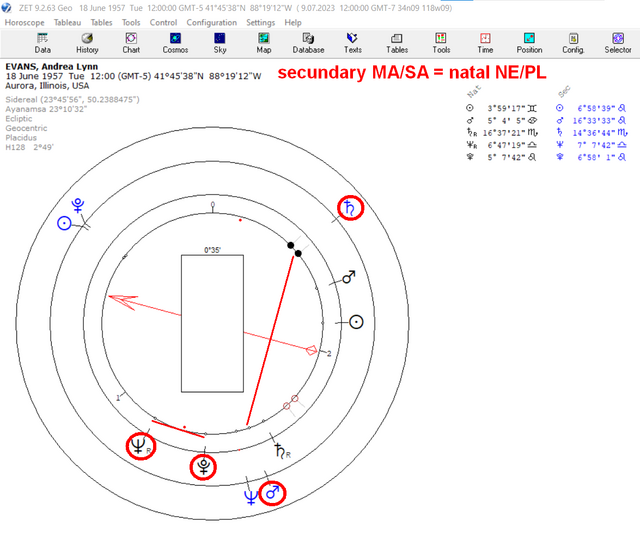Open the Tables toolbar icon
640x546 pixels.
[397, 43]
